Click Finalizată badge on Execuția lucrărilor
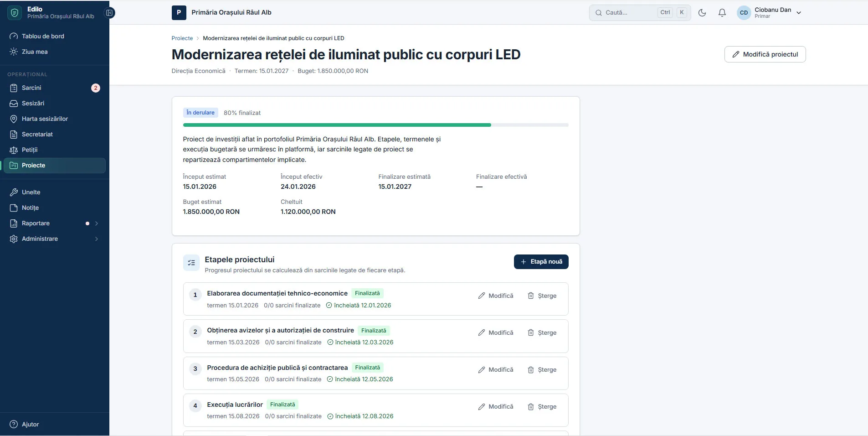Screen dimensions: 868x436 pos(282,405)
